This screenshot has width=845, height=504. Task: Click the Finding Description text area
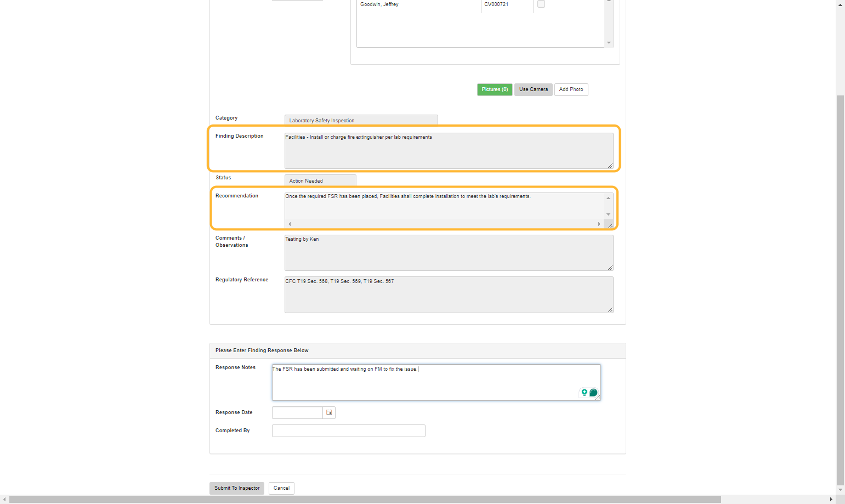[449, 150]
